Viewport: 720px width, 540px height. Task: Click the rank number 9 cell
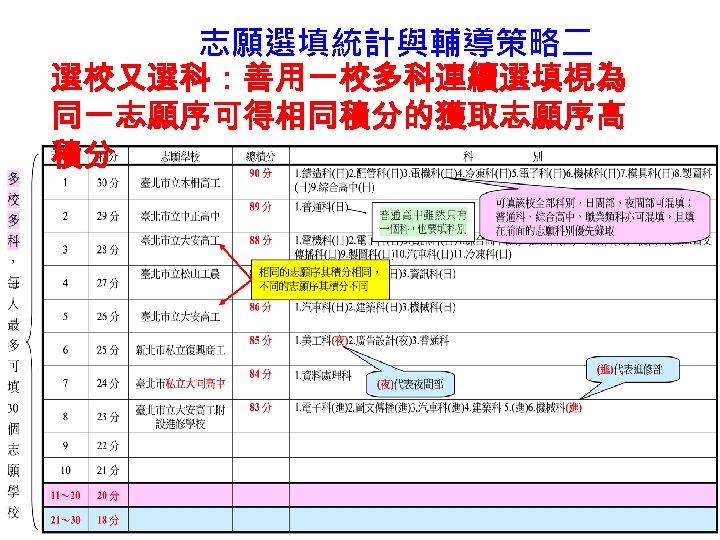point(65,445)
